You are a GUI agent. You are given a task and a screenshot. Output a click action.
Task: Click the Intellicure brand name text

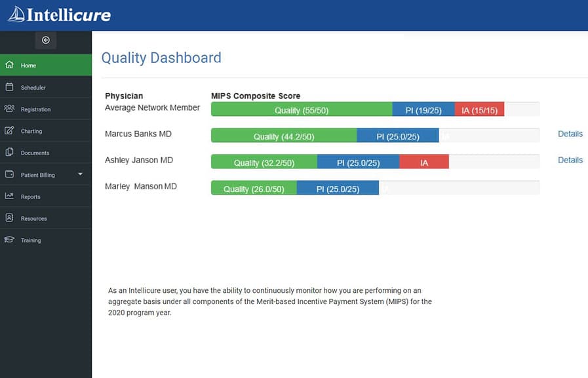pos(69,15)
